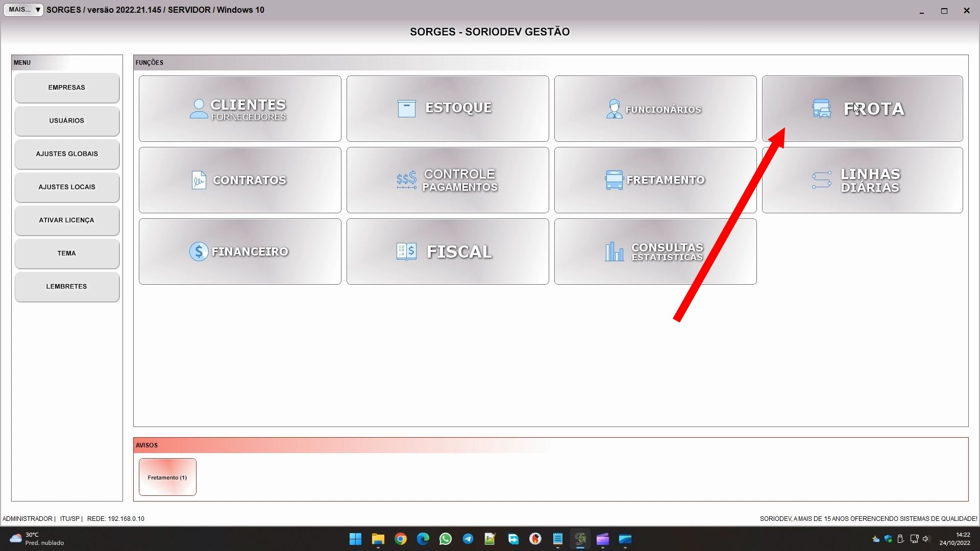Screen dimensions: 980x551
Task: Open the green notepad-with-pencil taskbar app
Action: (x=490, y=539)
